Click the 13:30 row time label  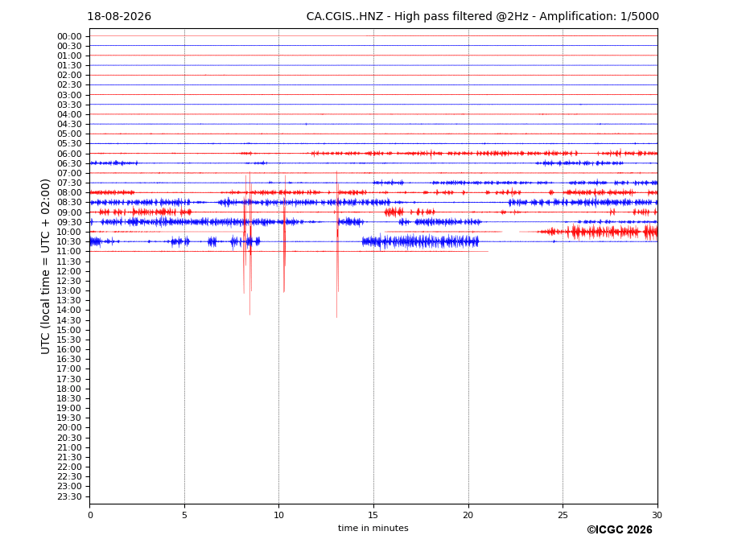point(69,301)
